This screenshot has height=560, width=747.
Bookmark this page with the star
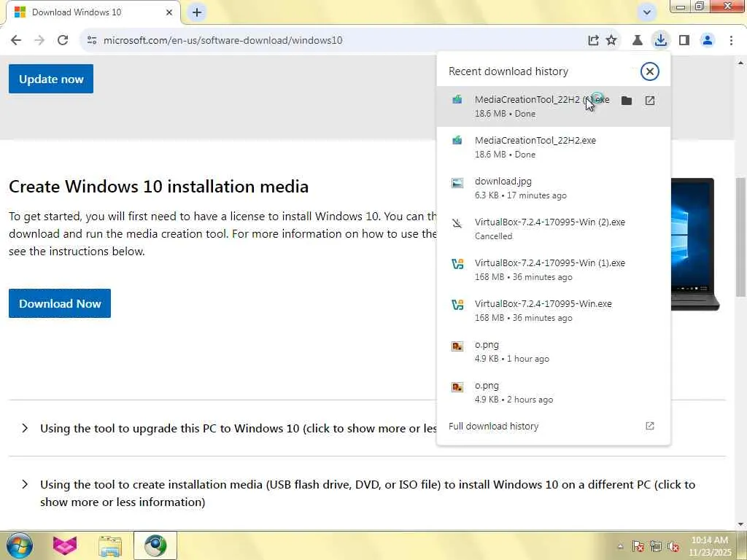pyautogui.click(x=611, y=41)
